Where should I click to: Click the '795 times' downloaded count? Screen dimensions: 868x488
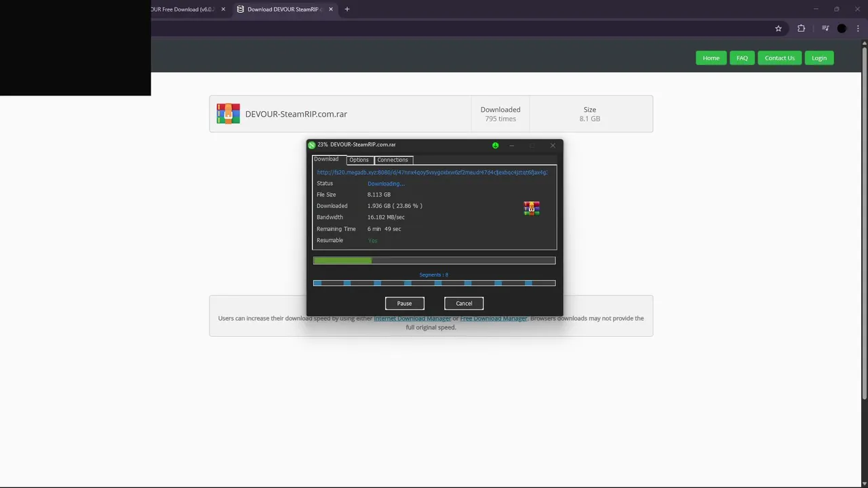pos(500,119)
